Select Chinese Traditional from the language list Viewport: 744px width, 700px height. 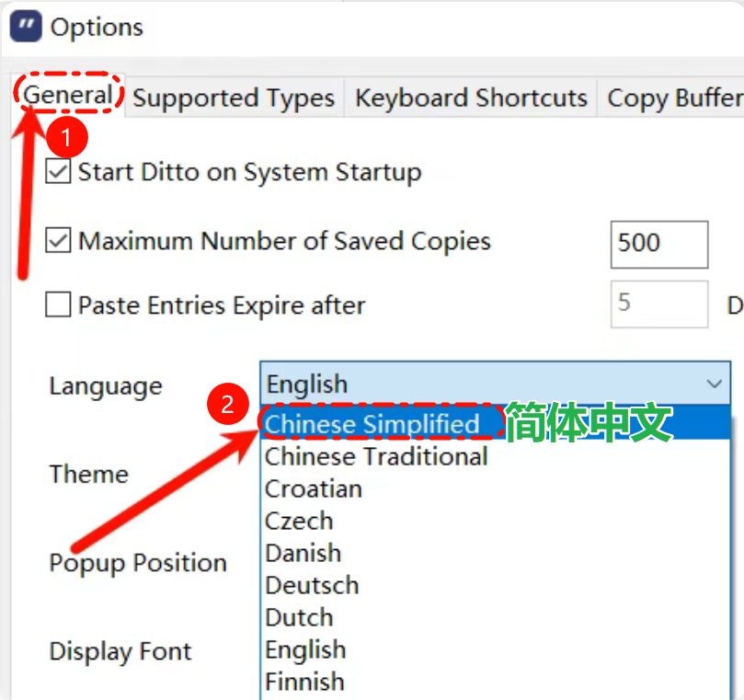pos(495,456)
